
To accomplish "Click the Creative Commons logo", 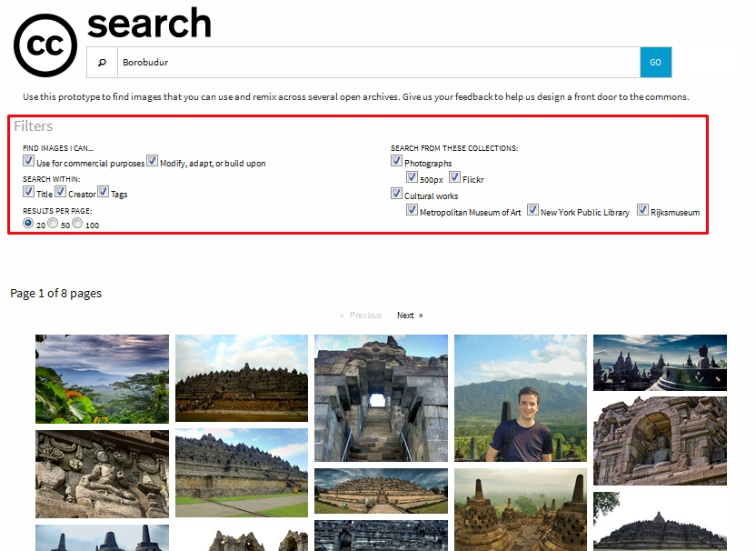I will click(x=45, y=44).
